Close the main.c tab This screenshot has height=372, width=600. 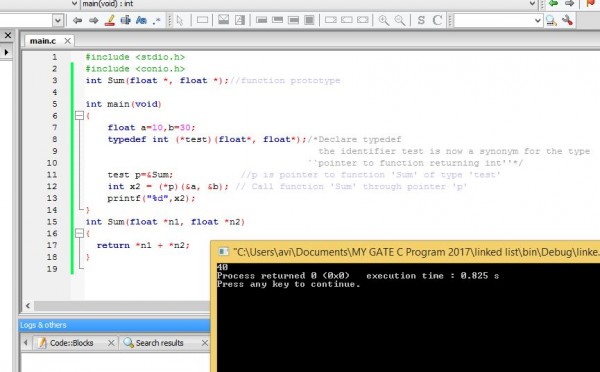(x=67, y=41)
